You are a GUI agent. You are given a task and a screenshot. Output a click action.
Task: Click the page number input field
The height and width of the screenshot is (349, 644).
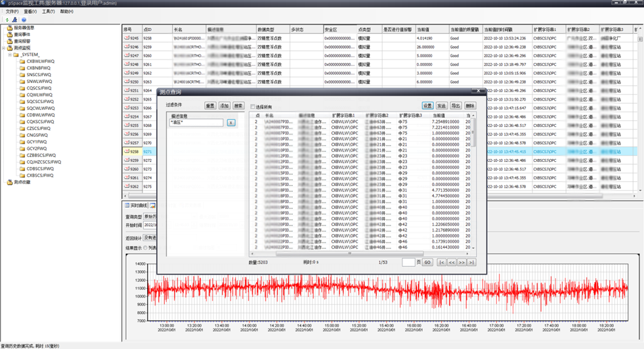408,262
